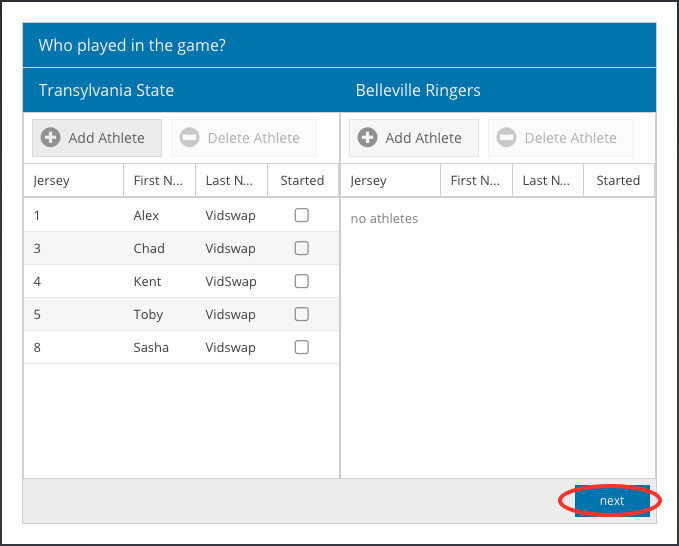Select first name Toby in athlete list

click(x=148, y=315)
